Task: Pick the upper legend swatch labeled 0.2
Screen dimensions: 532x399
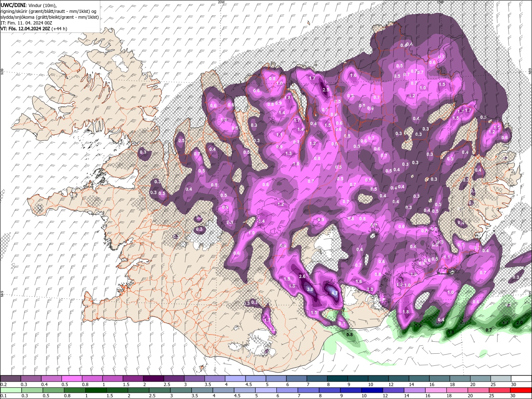Action: 10,379
